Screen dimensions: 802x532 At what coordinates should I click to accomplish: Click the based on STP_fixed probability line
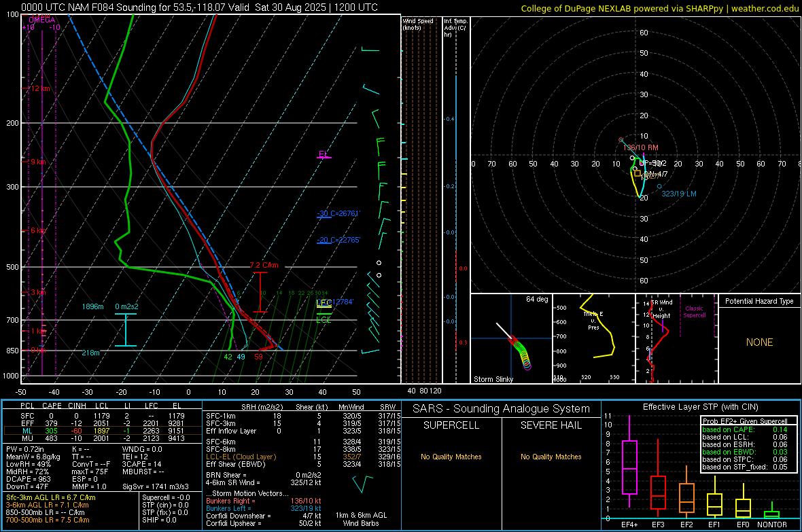745,467
